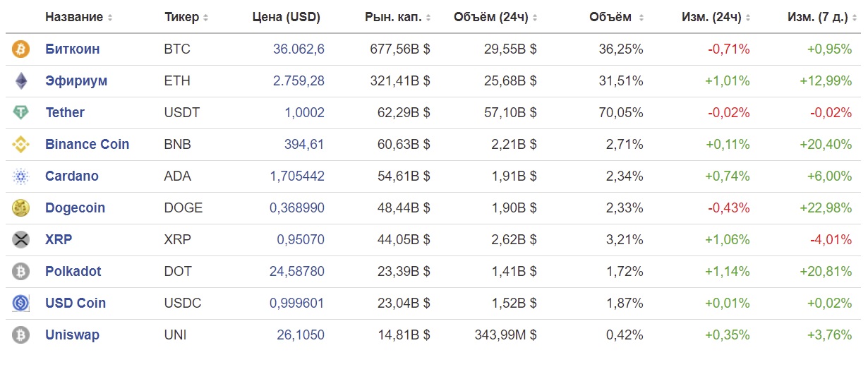
Task: Click the XRP black X icon
Action: point(21,240)
